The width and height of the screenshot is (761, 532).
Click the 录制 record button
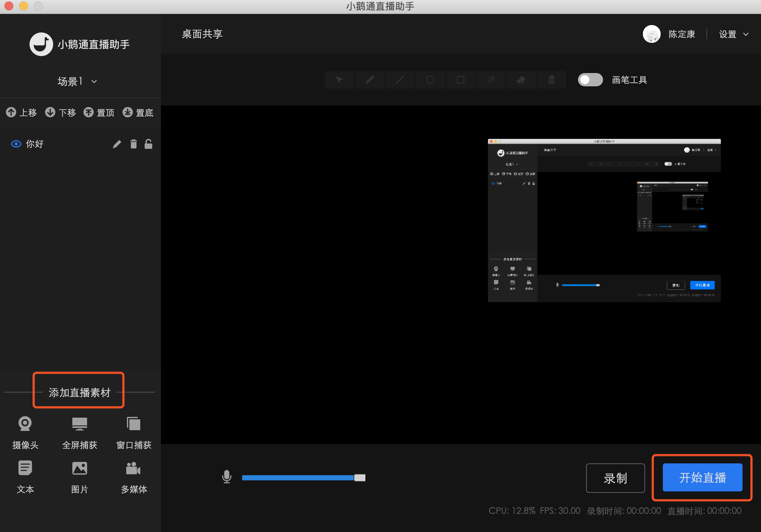615,478
